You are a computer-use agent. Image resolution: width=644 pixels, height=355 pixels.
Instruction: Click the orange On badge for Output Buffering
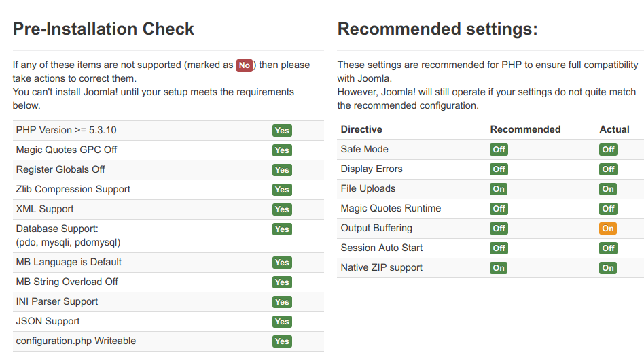coord(608,229)
